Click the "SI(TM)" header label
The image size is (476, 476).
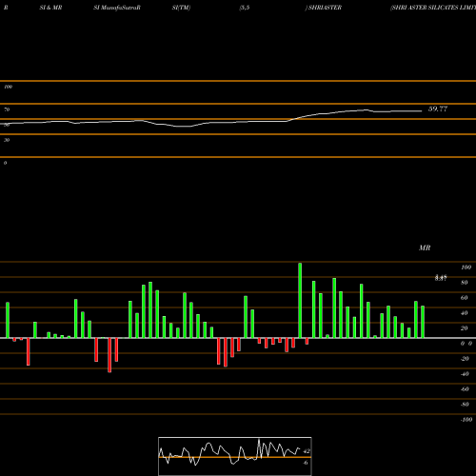point(181,8)
